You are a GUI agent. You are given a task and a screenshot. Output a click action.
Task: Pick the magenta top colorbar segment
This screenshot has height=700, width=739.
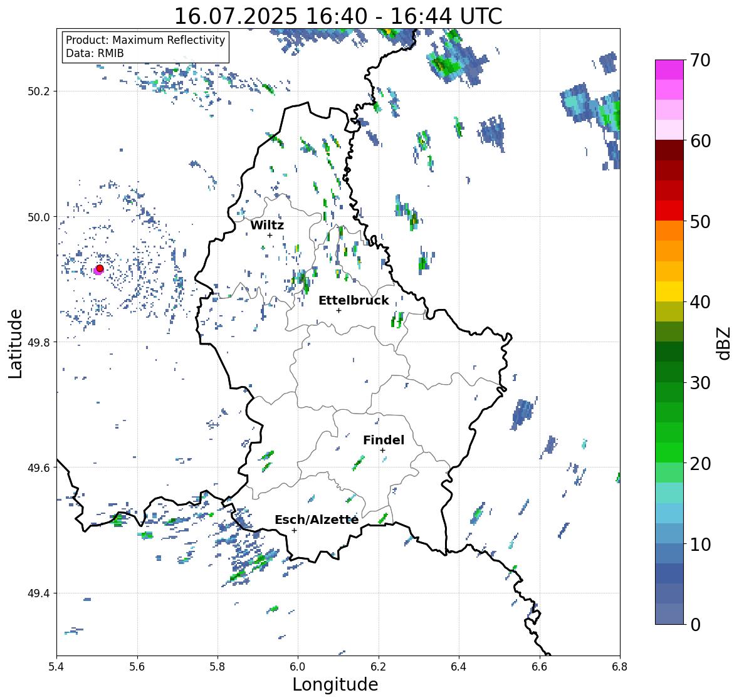669,70
